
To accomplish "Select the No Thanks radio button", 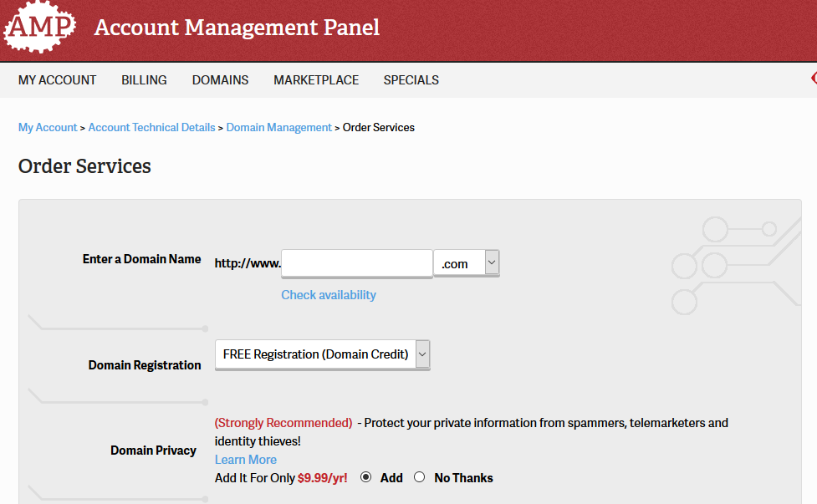I will (420, 477).
